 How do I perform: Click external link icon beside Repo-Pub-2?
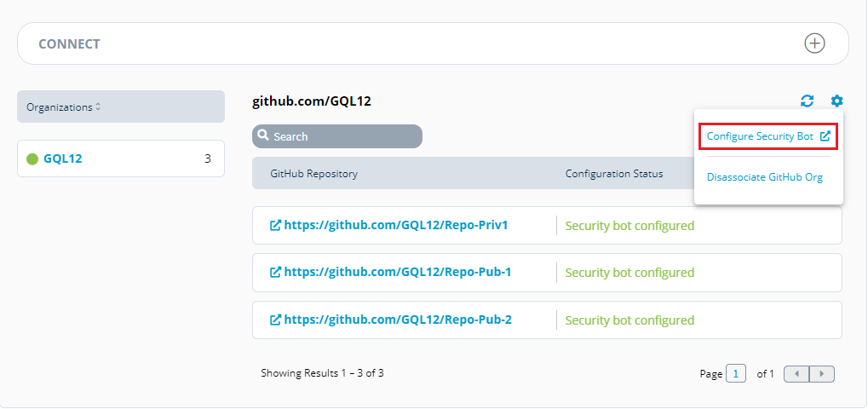[275, 320]
